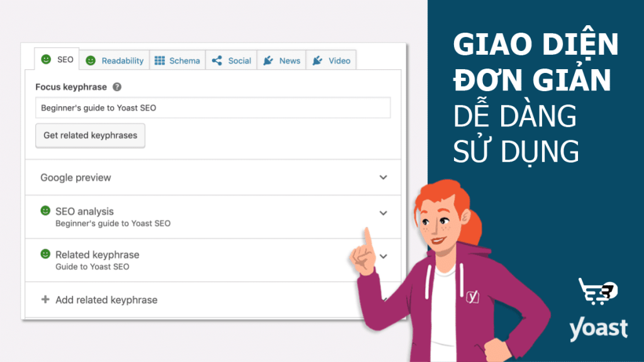Screen dimensions: 644x362
Task: Open the Readability tab
Action: [x=114, y=61]
